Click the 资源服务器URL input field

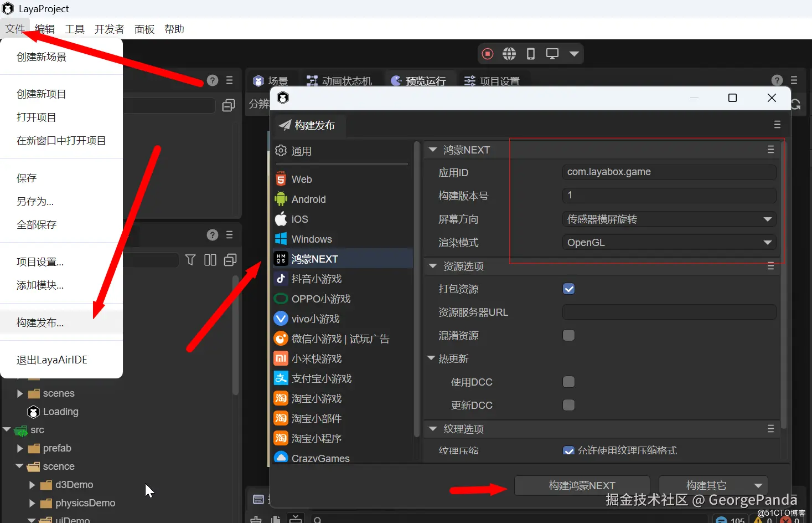point(669,312)
